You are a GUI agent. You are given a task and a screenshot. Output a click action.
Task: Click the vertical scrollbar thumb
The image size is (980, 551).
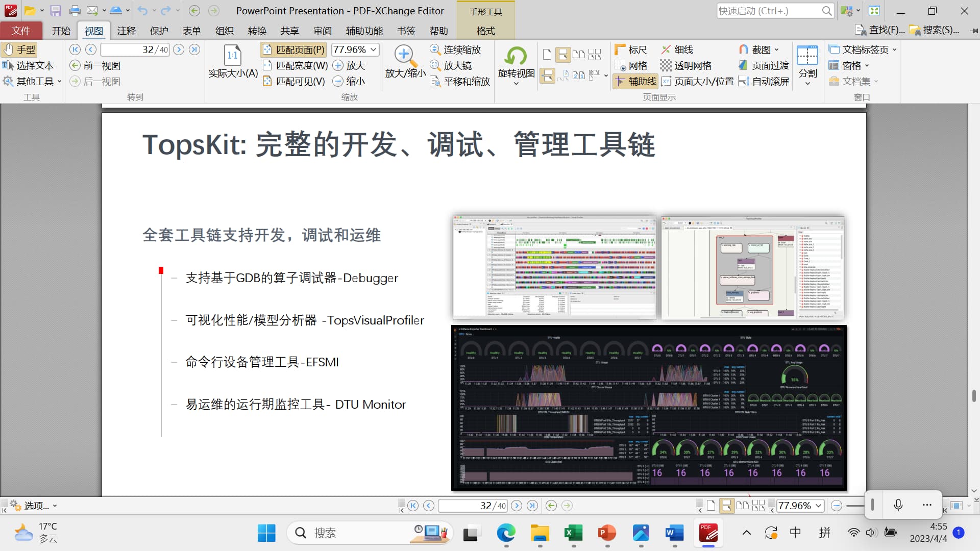[x=974, y=395]
